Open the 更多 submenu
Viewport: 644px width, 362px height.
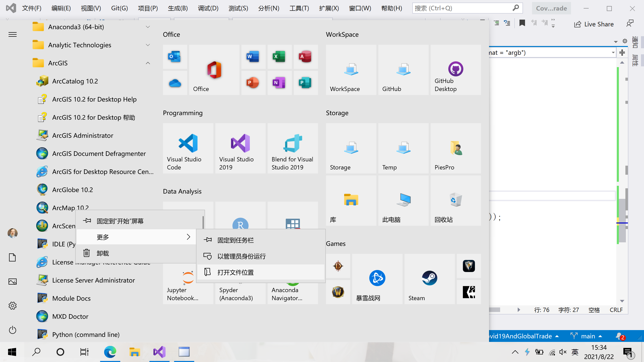point(136,237)
